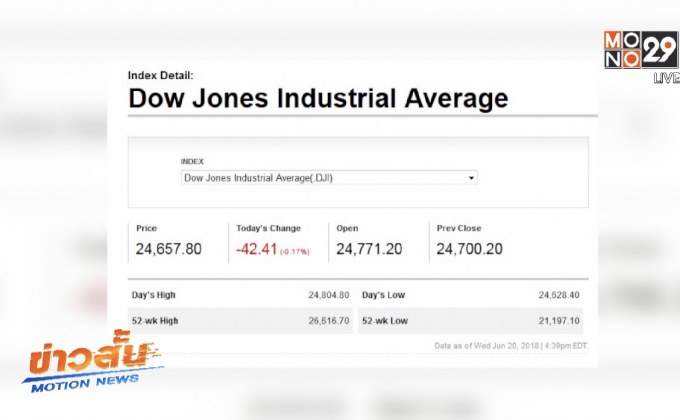Select the Prev Close value 24,700.20
The image size is (680, 420).
(469, 249)
